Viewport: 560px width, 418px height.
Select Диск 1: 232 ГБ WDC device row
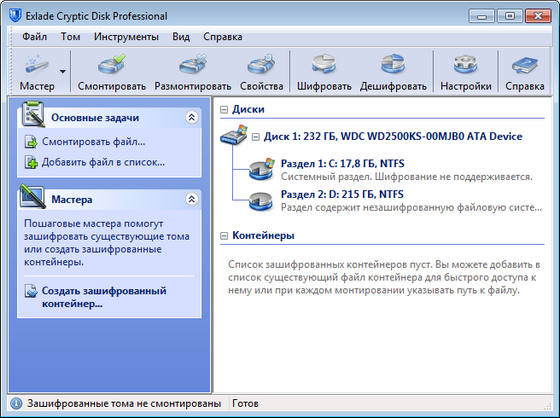[x=393, y=136]
